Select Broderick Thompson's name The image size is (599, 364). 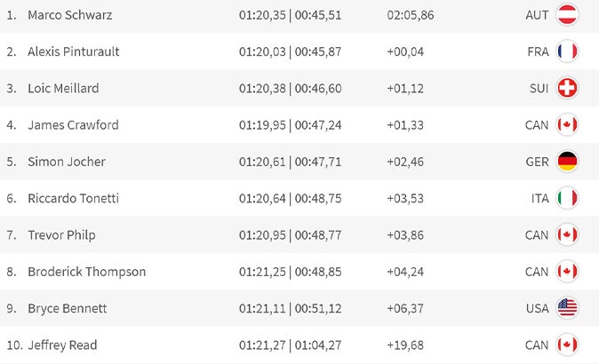(x=86, y=272)
